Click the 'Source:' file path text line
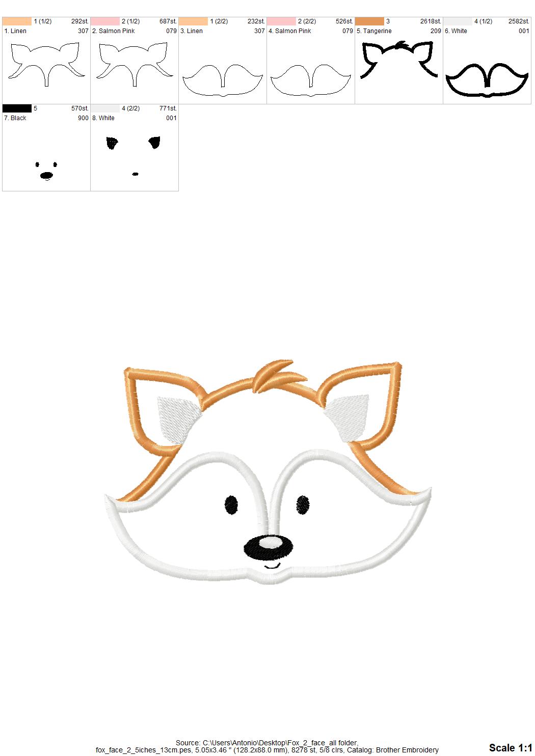Viewport: 535px width, 756px height. tap(267, 743)
